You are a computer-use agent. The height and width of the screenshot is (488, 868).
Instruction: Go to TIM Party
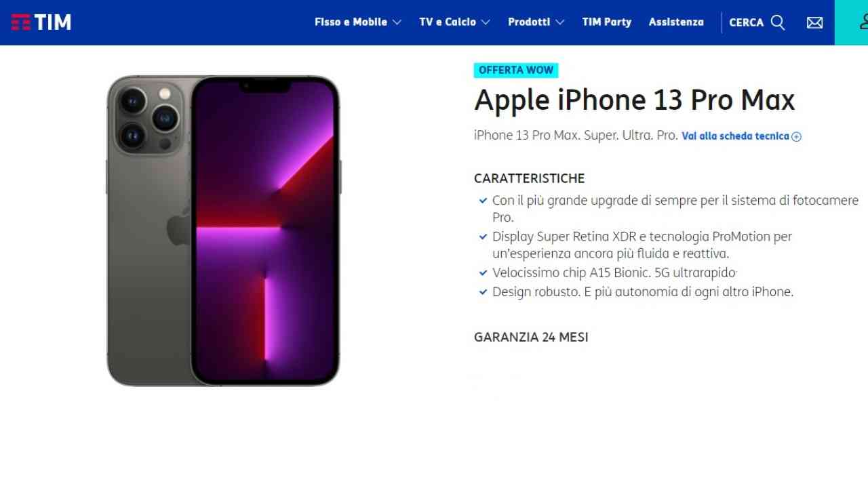(606, 22)
